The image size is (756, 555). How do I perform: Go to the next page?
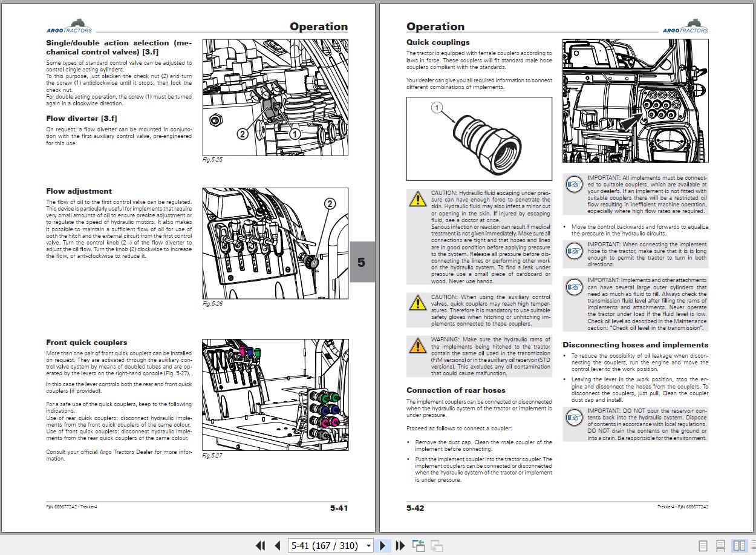[x=383, y=545]
